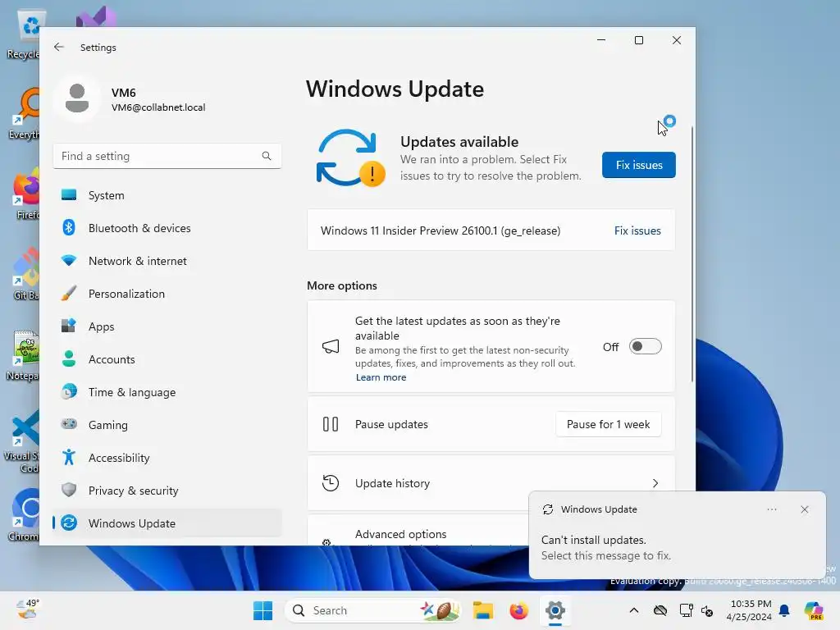The width and height of the screenshot is (840, 630).
Task: Go back with the Settings back arrow
Action: tap(59, 47)
